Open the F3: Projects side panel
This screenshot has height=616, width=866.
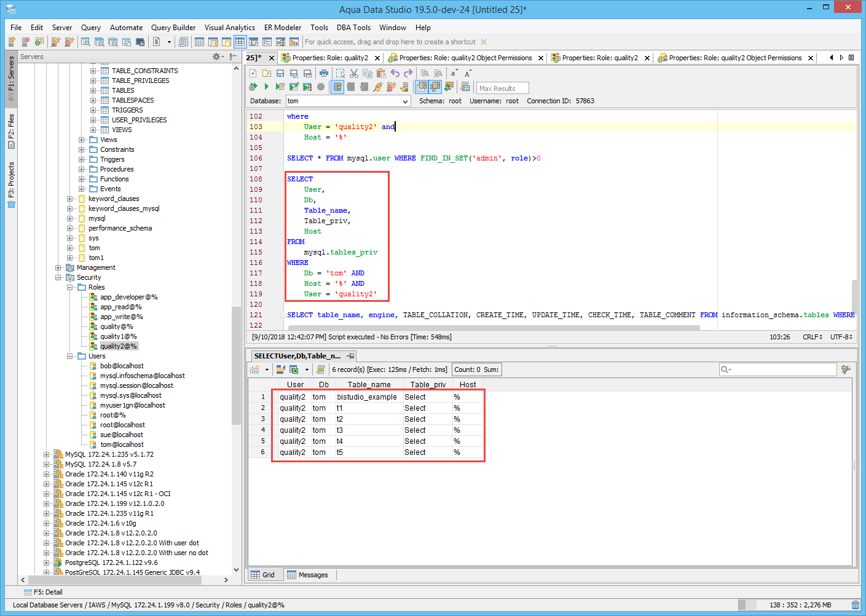tap(11, 185)
